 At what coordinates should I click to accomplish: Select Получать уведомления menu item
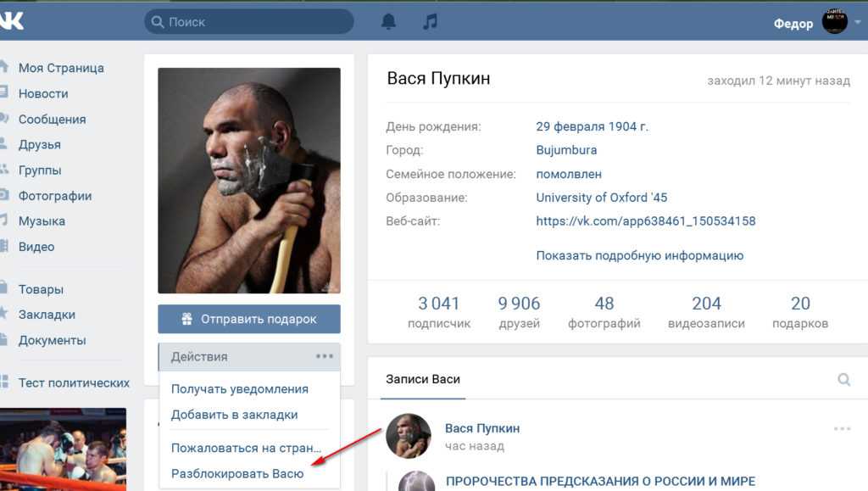coord(239,389)
